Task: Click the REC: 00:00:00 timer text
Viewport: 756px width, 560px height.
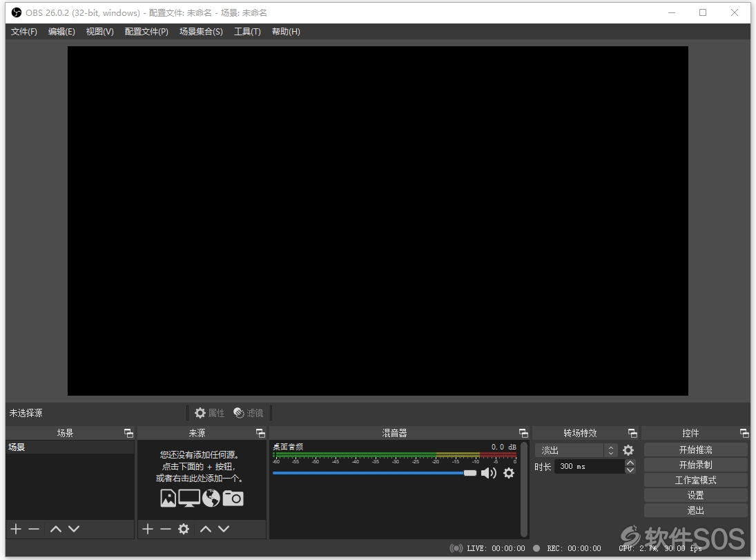Action: coord(574,548)
